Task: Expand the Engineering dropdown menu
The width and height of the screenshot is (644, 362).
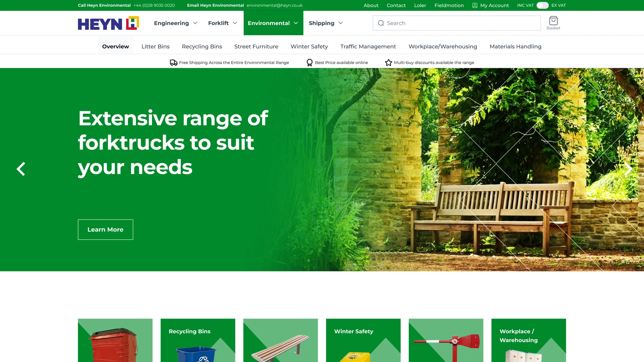Action: pos(176,23)
